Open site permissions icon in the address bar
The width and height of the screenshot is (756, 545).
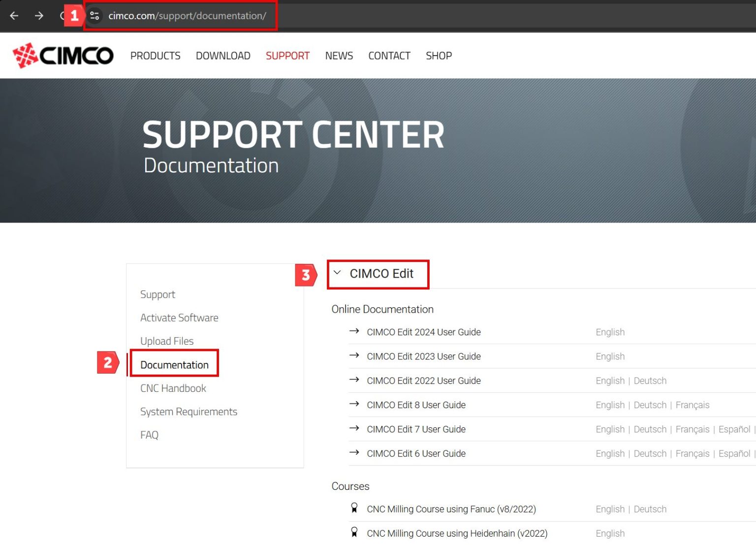94,15
